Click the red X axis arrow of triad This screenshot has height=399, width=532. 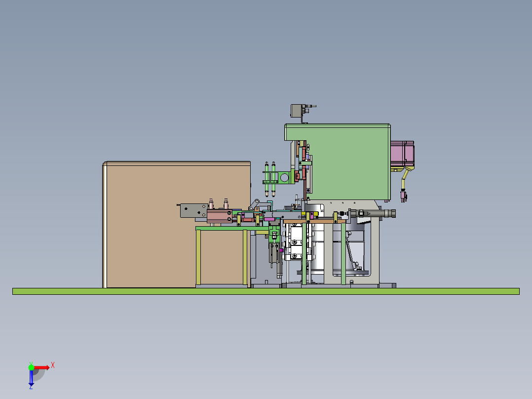point(41,367)
